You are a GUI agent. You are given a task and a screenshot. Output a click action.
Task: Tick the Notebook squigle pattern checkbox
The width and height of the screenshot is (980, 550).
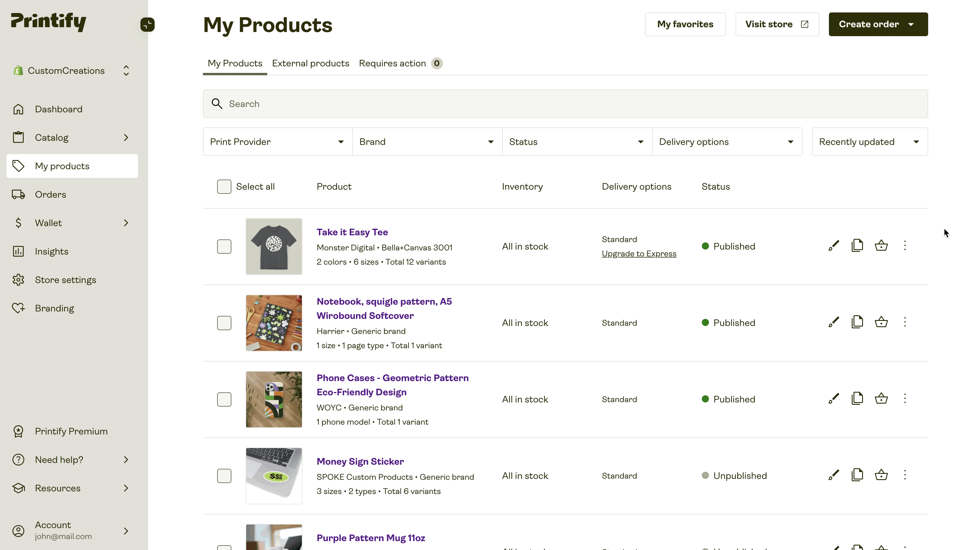(x=224, y=323)
